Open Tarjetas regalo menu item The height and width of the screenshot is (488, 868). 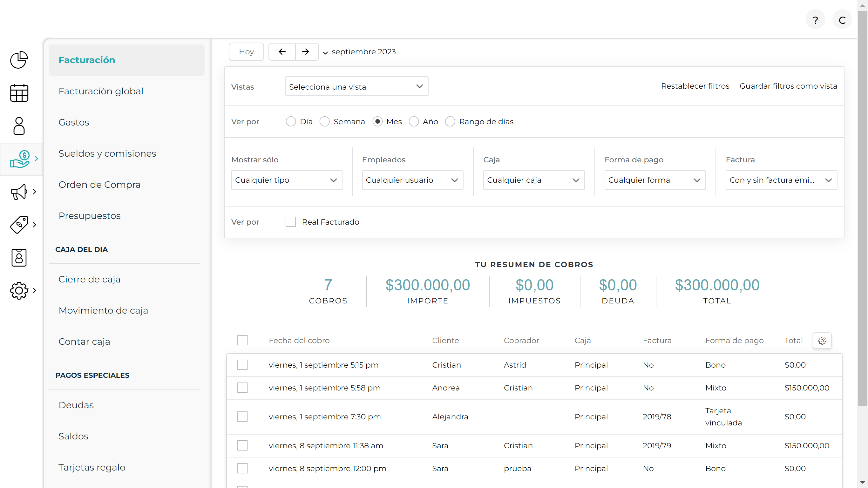92,467
